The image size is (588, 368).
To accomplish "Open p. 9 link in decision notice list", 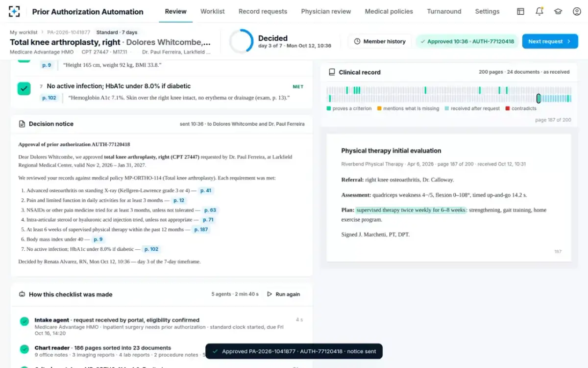I will click(x=98, y=239).
